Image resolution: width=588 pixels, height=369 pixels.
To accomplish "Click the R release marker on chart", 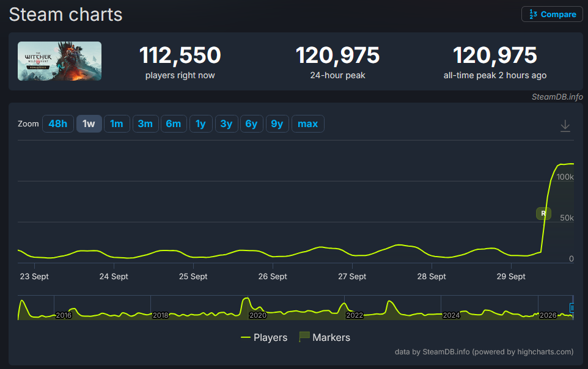I will coord(543,213).
